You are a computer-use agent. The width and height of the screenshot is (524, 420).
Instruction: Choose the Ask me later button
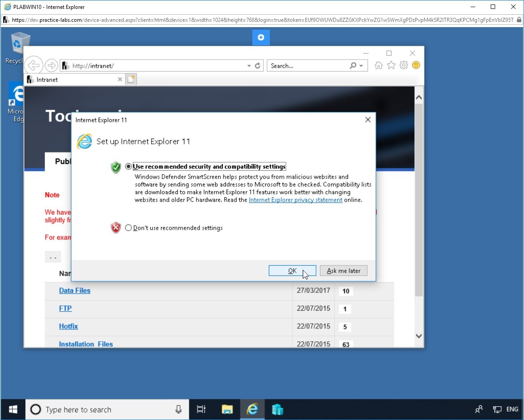coord(344,271)
